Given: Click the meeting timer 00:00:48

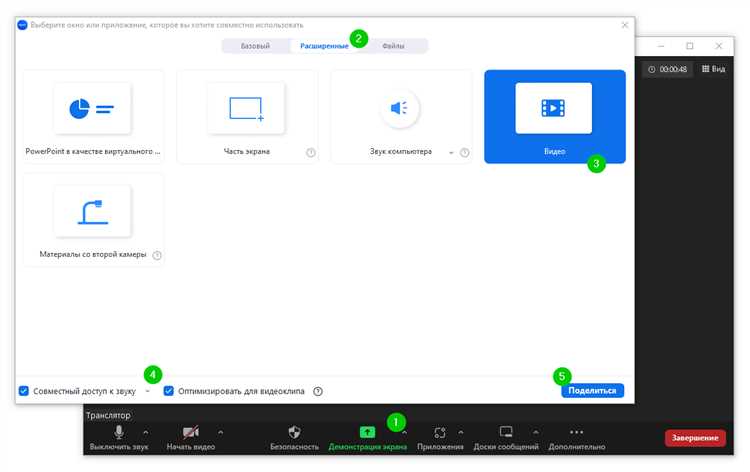Looking at the screenshot, I should click(x=668, y=69).
